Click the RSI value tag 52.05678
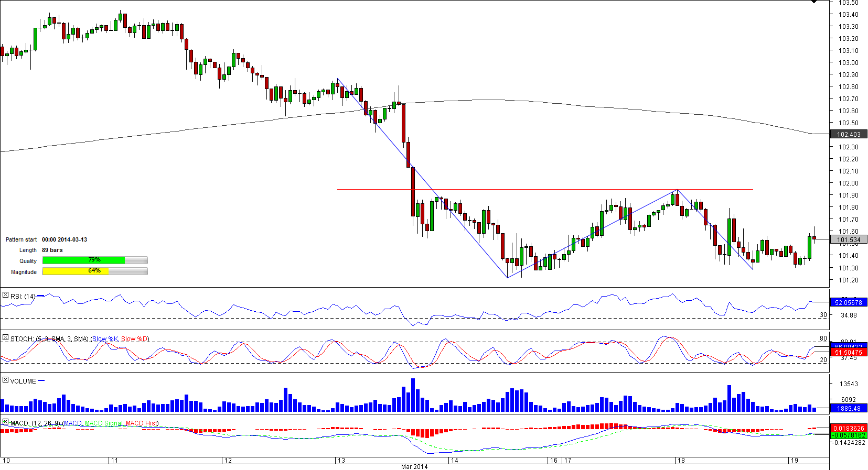The height and width of the screenshot is (470, 868). tap(848, 303)
